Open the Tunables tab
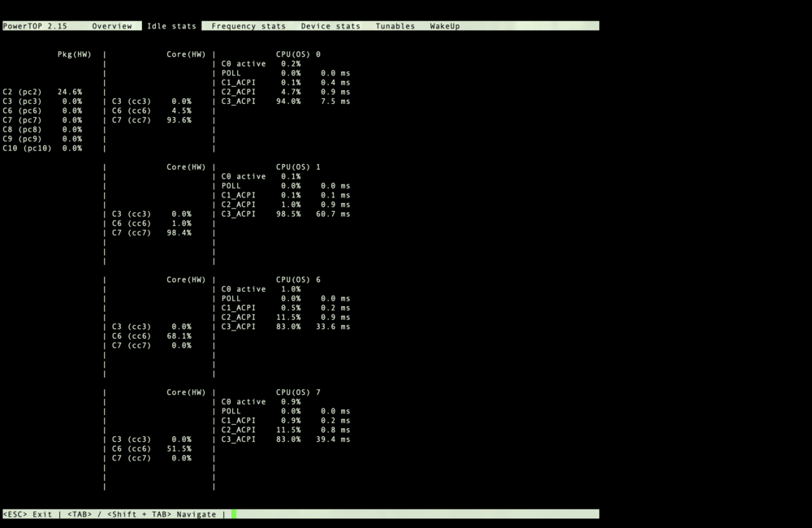This screenshot has width=812, height=528. point(395,26)
